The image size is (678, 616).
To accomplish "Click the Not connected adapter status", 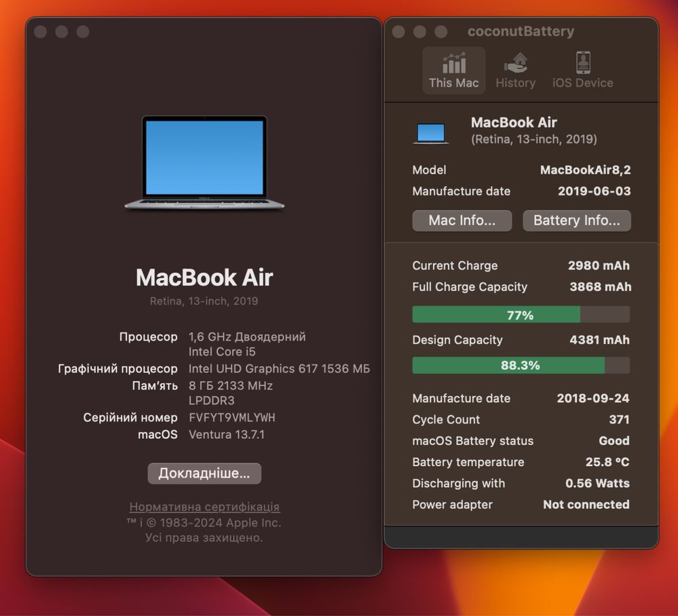I will coord(586,505).
